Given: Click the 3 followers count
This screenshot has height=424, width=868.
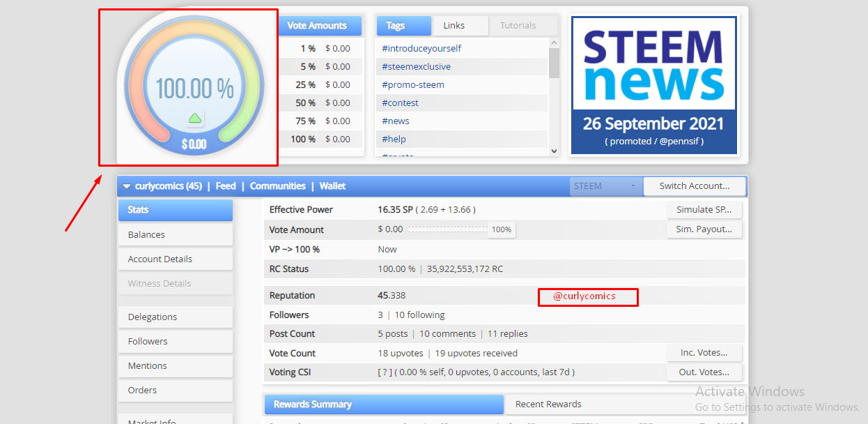Looking at the screenshot, I should pos(380,315).
